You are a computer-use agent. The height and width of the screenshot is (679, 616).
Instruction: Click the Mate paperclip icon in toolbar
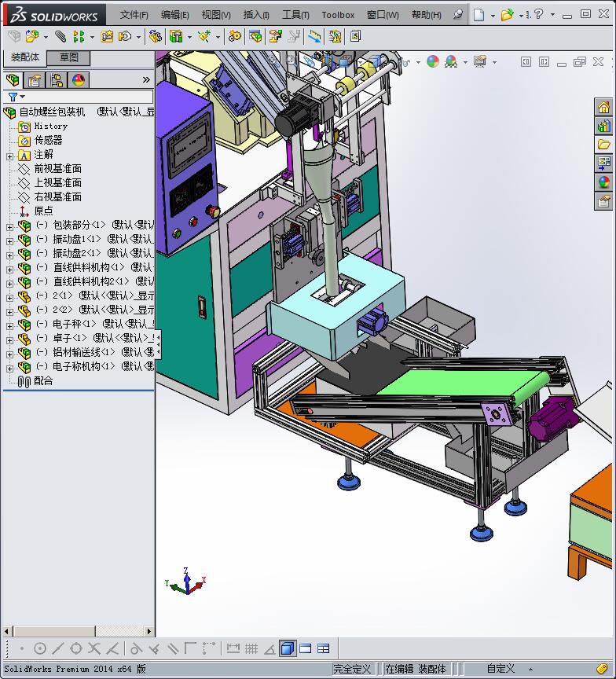tap(60, 36)
